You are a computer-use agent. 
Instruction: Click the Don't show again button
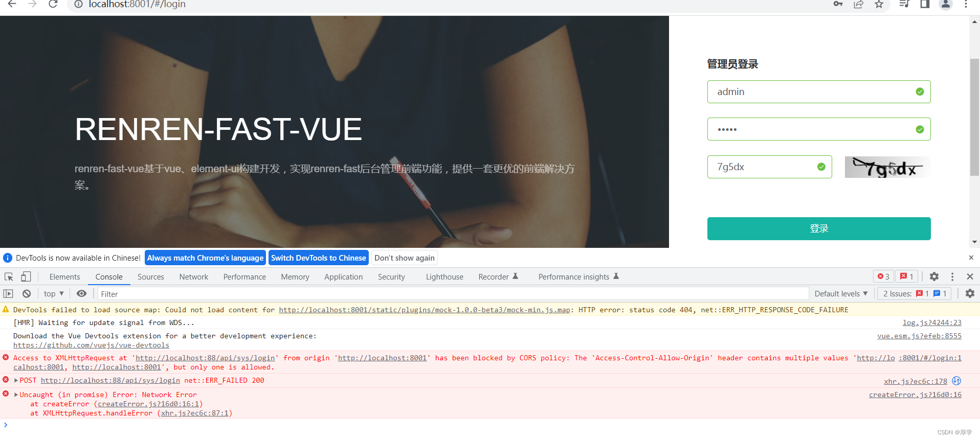405,258
